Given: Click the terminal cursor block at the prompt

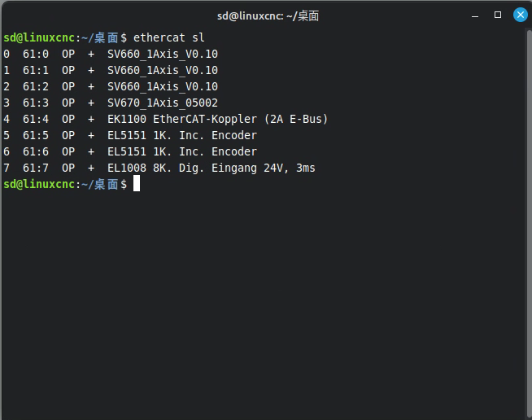Looking at the screenshot, I should (x=137, y=184).
